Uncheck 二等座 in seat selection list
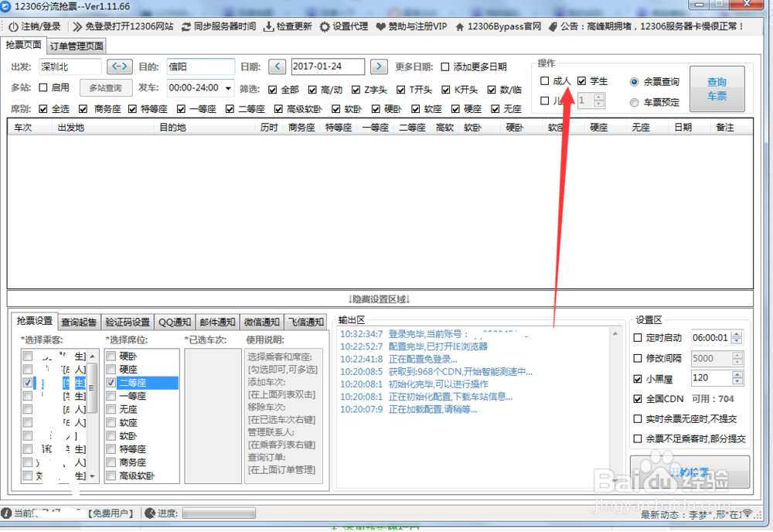 111,383
